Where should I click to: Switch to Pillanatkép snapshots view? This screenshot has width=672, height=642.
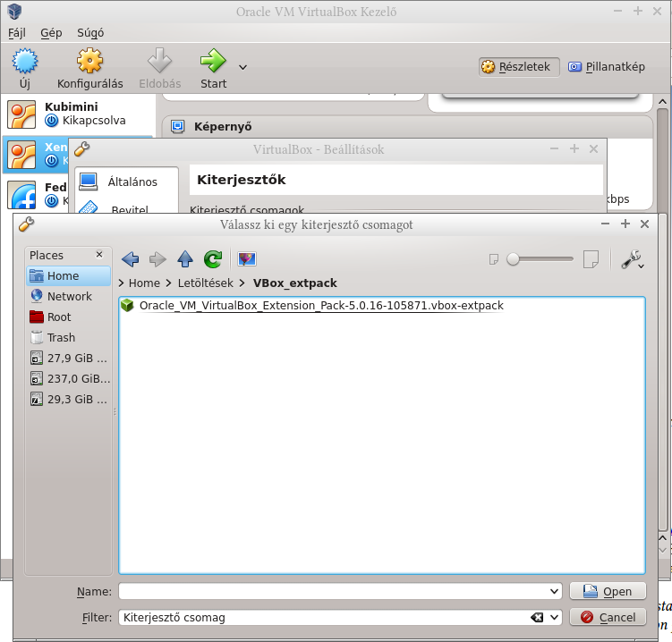(x=607, y=67)
